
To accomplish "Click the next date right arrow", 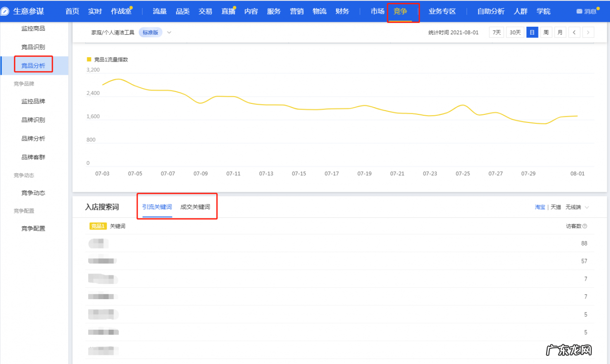I will tap(588, 32).
